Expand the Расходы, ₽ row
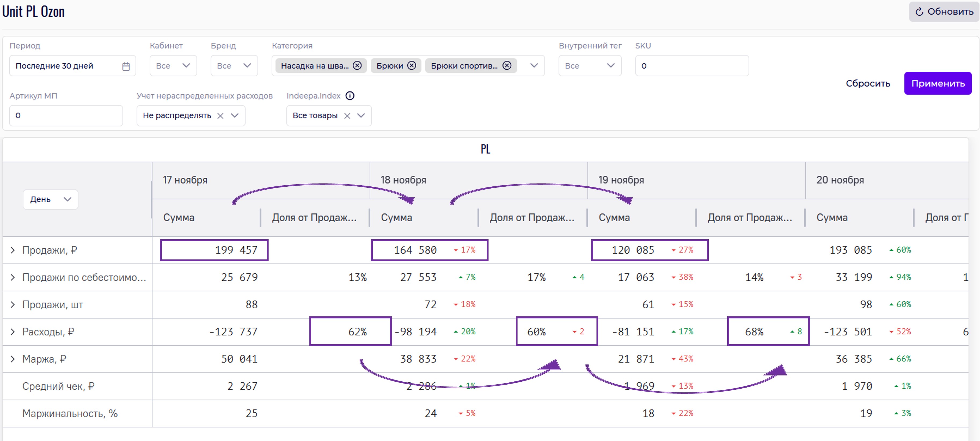This screenshot has height=441, width=980. click(x=13, y=332)
